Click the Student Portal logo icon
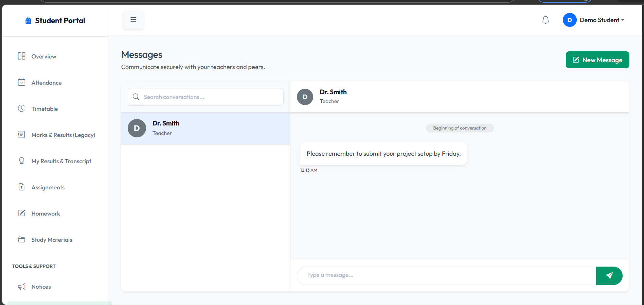 [x=28, y=20]
